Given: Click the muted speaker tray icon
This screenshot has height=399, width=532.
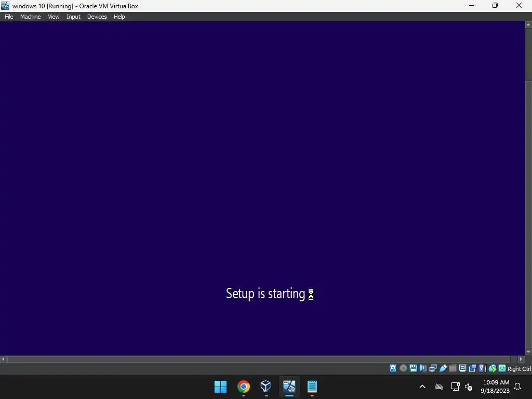Looking at the screenshot, I should pyautogui.click(x=469, y=387).
